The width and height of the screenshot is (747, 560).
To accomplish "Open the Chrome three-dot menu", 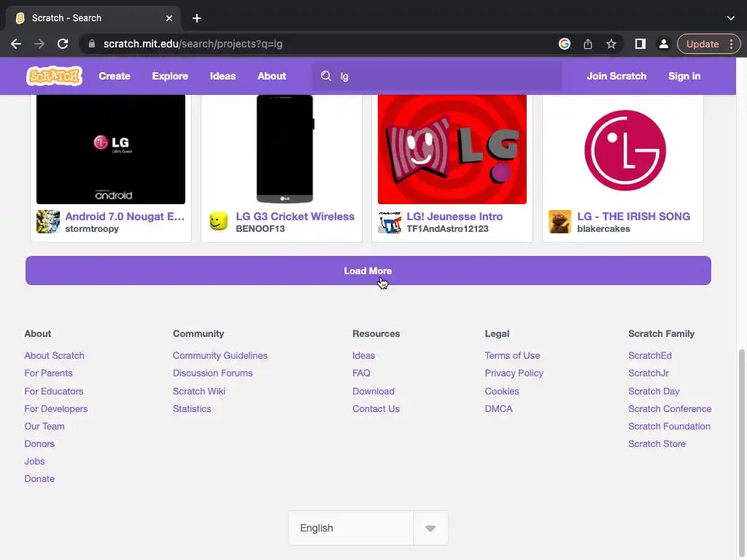I will coord(731,44).
